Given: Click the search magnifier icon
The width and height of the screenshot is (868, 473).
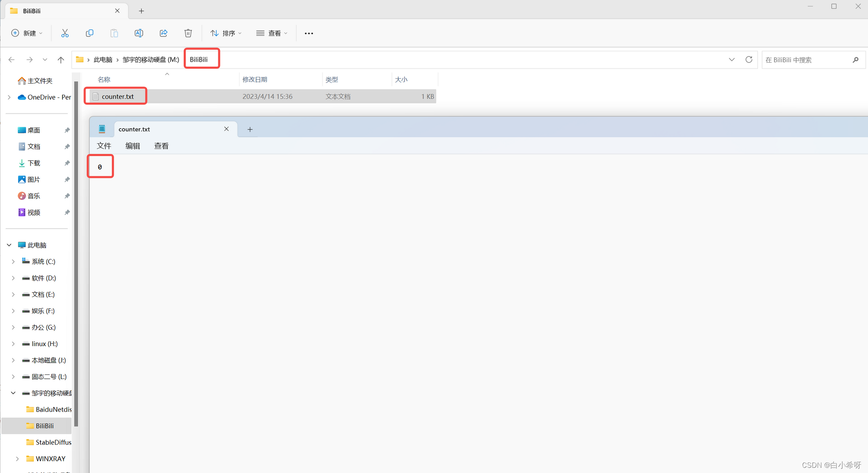Looking at the screenshot, I should 855,60.
